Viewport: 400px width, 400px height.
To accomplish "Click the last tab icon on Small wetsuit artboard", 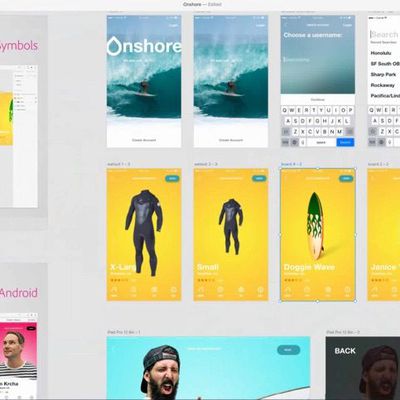I will (x=260, y=290).
